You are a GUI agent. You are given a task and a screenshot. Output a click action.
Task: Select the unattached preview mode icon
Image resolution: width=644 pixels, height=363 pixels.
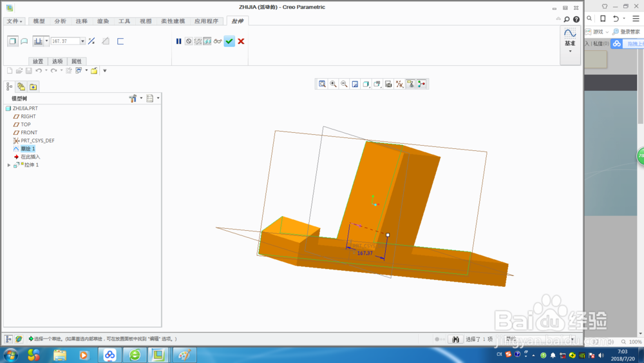tap(198, 41)
